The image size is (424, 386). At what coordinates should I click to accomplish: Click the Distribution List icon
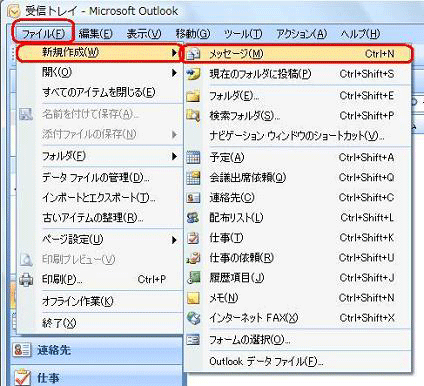(x=193, y=218)
